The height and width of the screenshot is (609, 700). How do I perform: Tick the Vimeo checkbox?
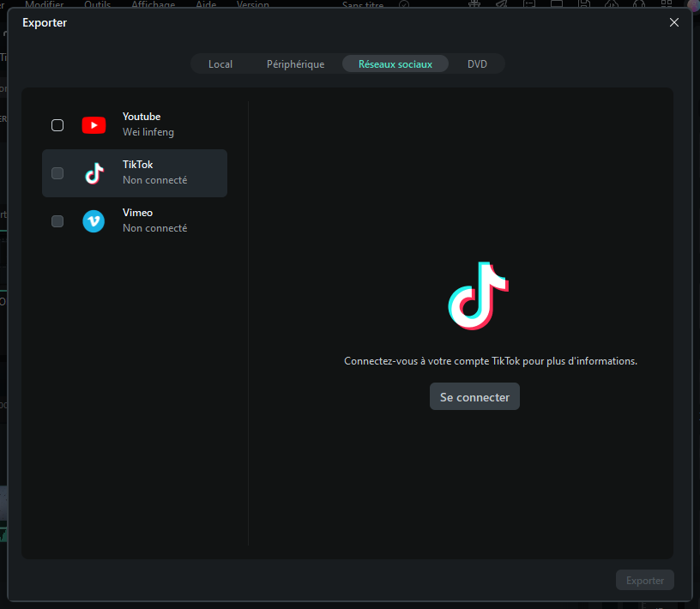pyautogui.click(x=57, y=221)
